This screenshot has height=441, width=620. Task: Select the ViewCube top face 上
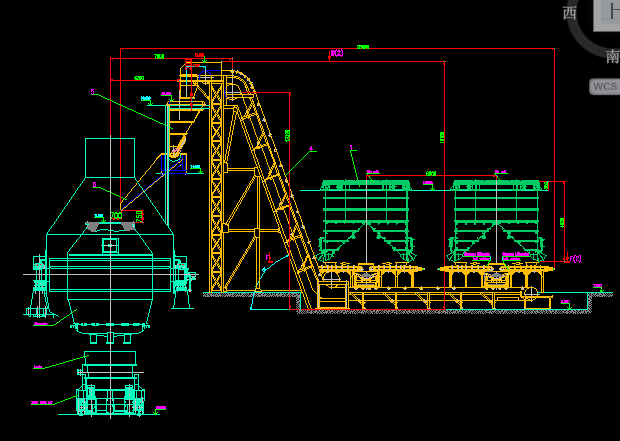coord(608,15)
